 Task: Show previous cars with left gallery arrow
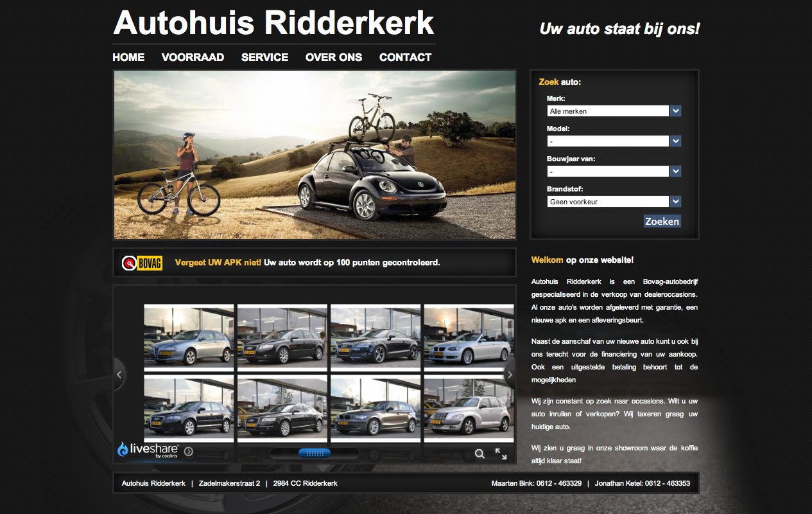119,374
